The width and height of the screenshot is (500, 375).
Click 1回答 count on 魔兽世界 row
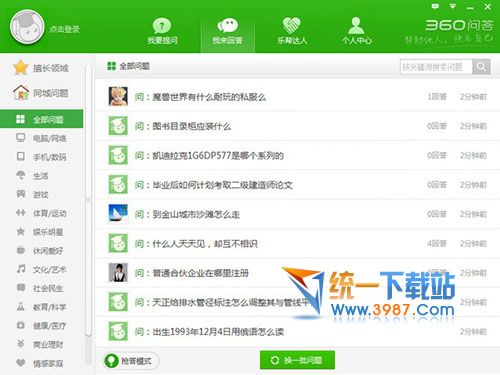click(437, 97)
